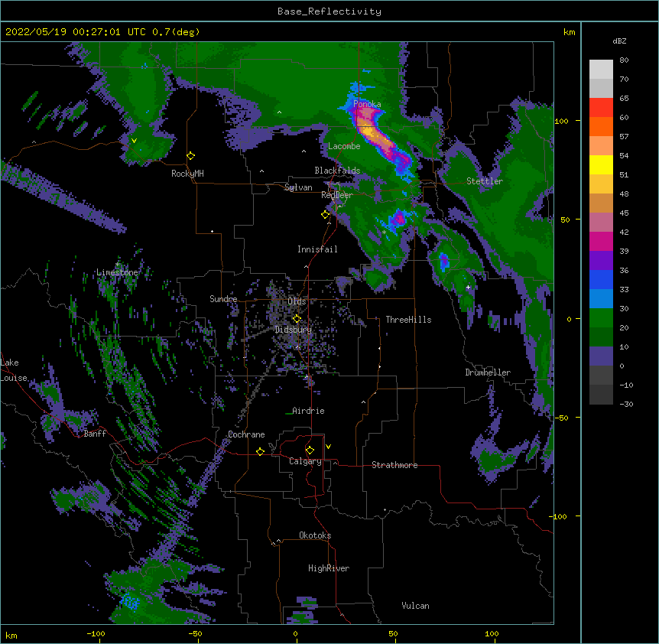Click the Vulcan label
Screen dimensions: 659x644
coord(415,606)
